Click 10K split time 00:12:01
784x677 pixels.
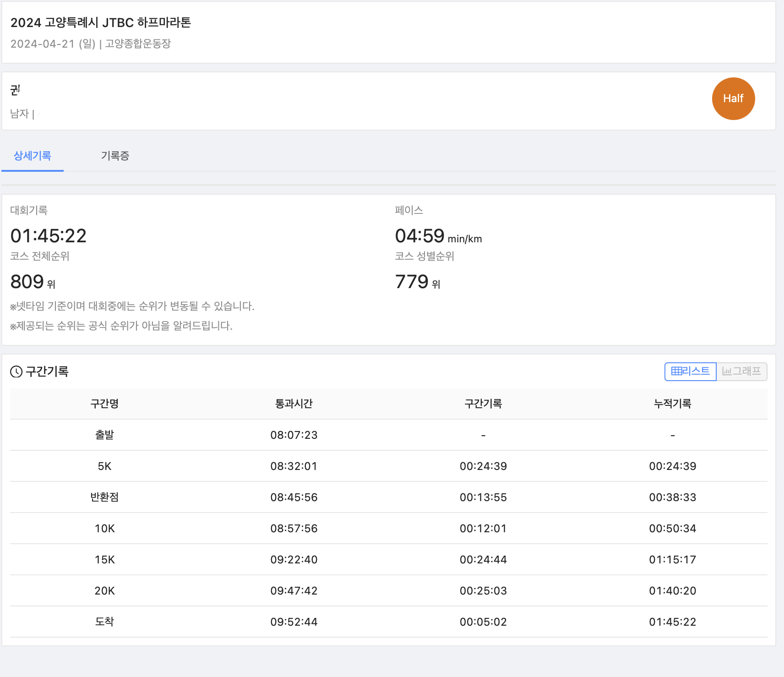click(483, 529)
